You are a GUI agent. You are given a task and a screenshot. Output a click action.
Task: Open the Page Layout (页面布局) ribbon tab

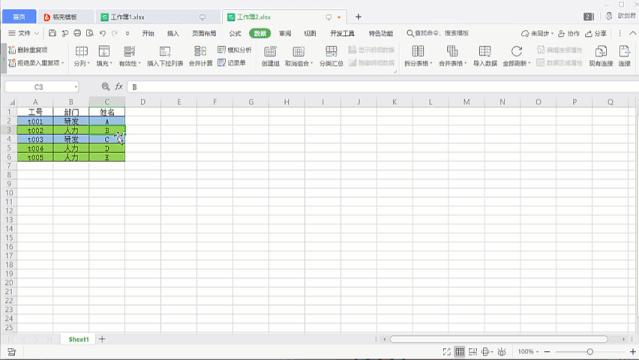[x=204, y=33]
